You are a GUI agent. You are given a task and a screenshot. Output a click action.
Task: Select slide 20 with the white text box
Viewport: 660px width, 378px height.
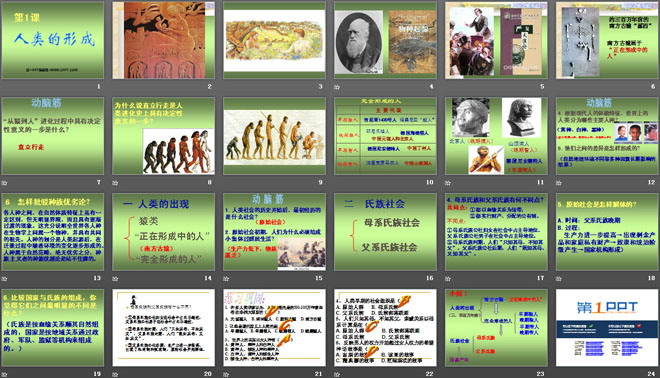163,327
